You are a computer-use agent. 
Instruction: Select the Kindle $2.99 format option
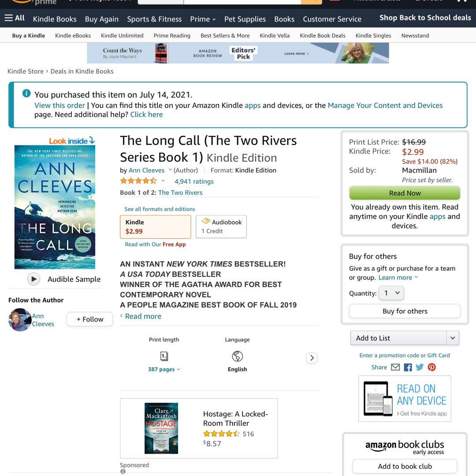[x=156, y=227]
